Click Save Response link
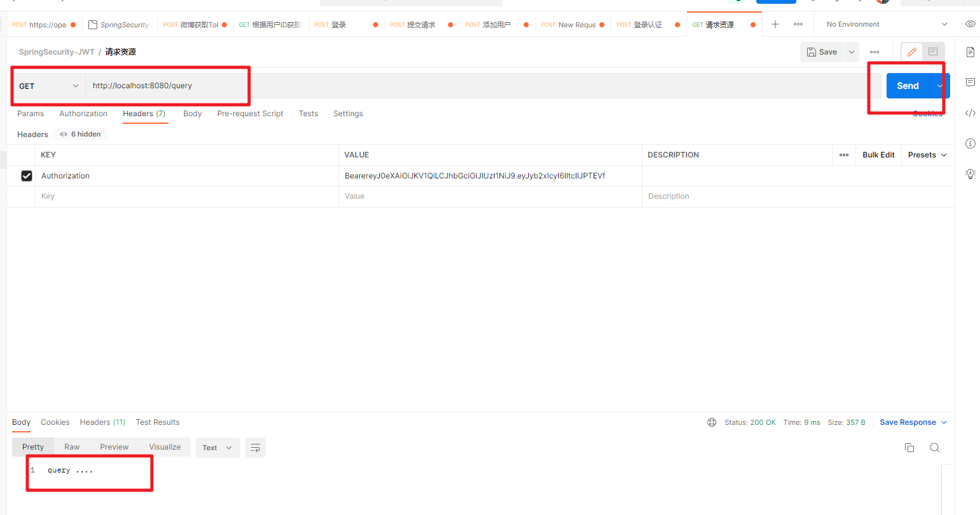 click(908, 422)
